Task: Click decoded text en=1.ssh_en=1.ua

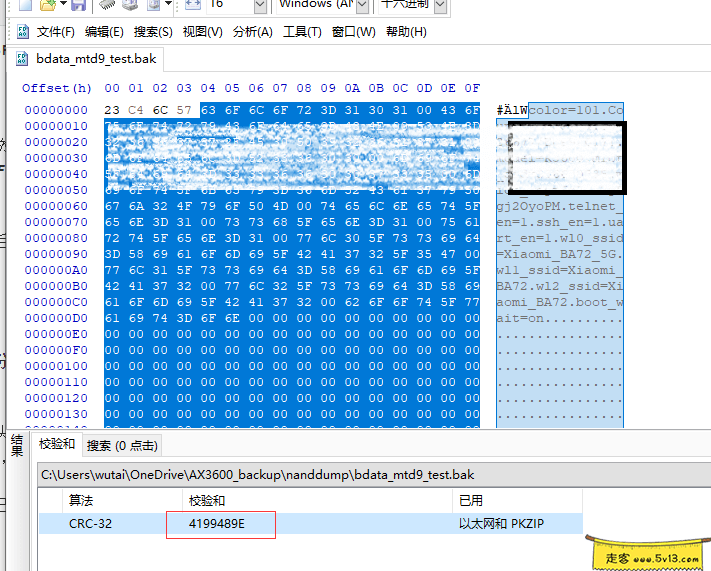Action: 560,222
